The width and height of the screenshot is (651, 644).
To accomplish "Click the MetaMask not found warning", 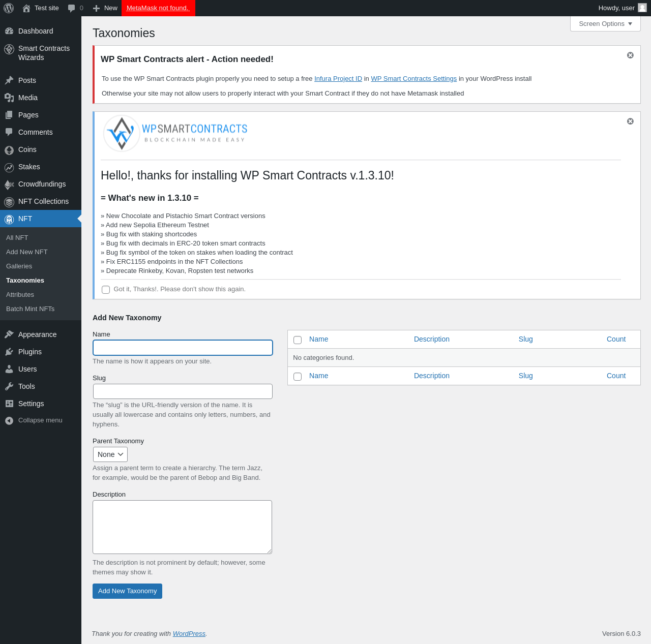I will 158,8.
